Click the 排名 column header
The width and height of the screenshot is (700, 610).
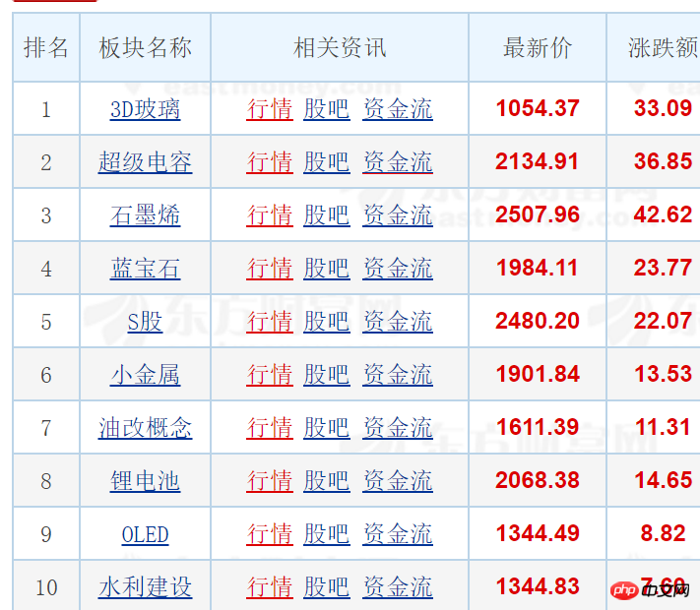click(46, 47)
